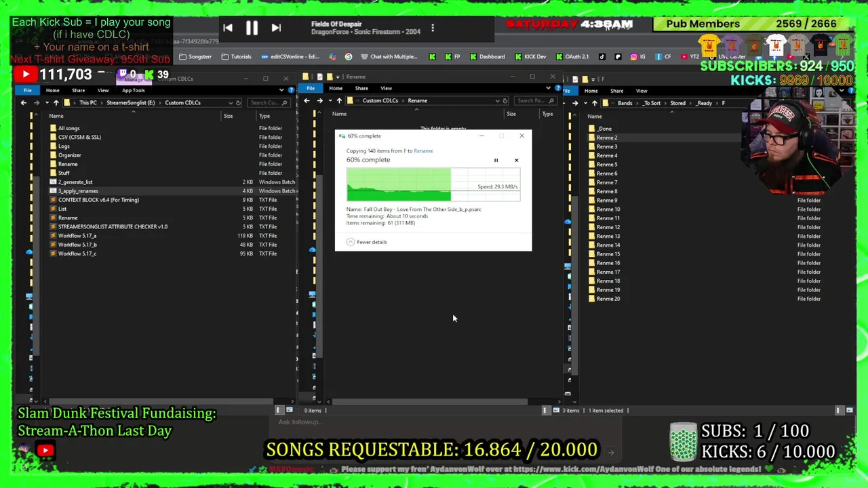Refresh the Custom CDLCs window

click(238, 103)
